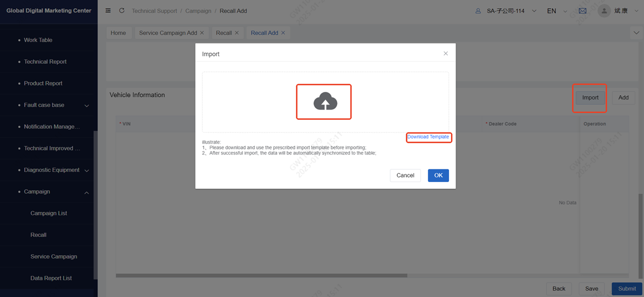
Task: Click the refresh icon in header
Action: 122,11
